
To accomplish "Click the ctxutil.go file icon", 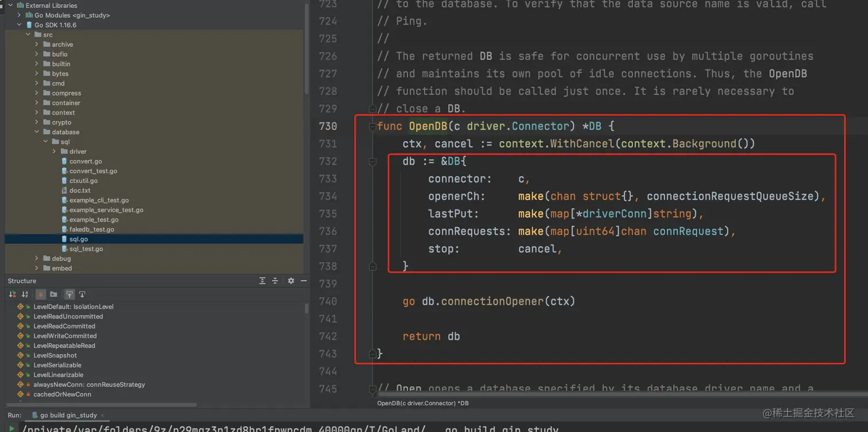I will pos(64,181).
